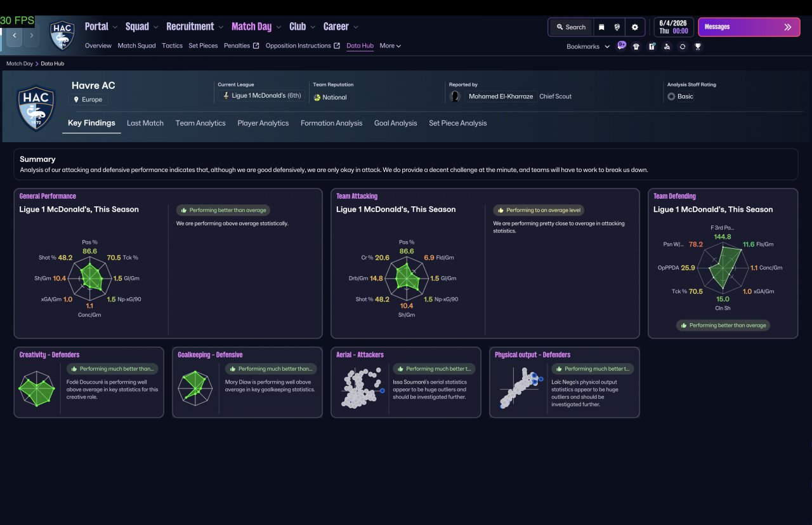The width and height of the screenshot is (812, 525).
Task: Click the Match Day breadcrumb link
Action: tap(20, 63)
